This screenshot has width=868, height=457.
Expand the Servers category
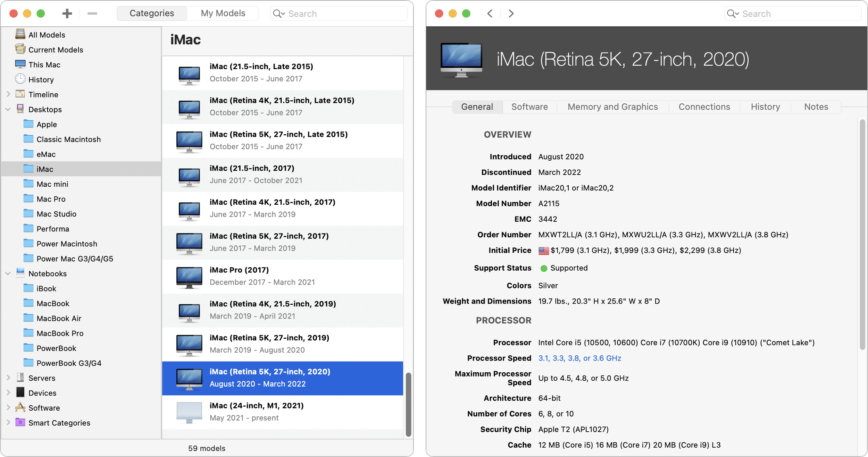coord(8,378)
